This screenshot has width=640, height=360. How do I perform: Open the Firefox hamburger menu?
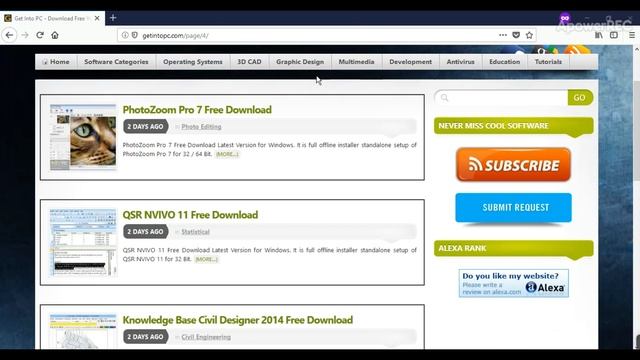(632, 35)
